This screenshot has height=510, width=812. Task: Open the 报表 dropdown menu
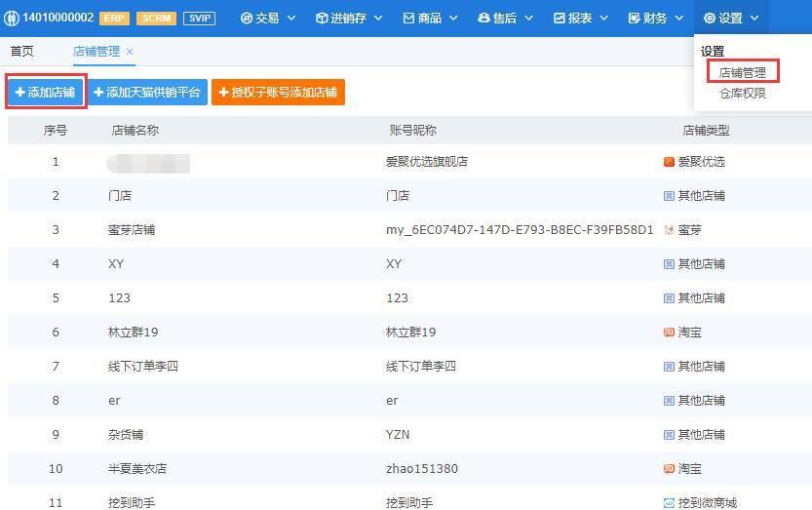coord(580,19)
